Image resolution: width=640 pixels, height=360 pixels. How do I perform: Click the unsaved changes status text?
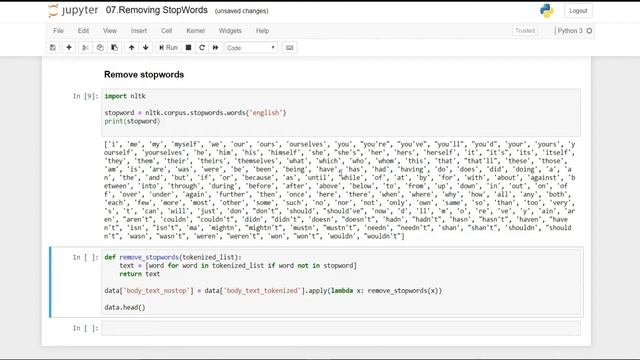coord(242,11)
